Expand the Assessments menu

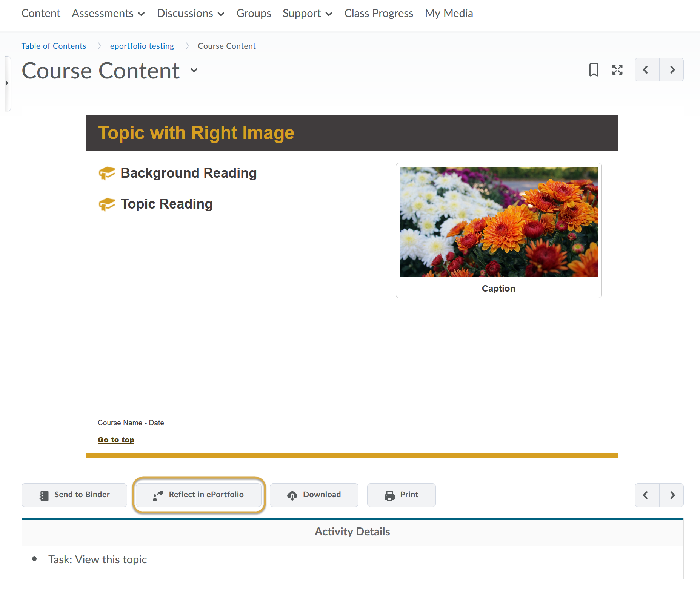click(x=108, y=14)
